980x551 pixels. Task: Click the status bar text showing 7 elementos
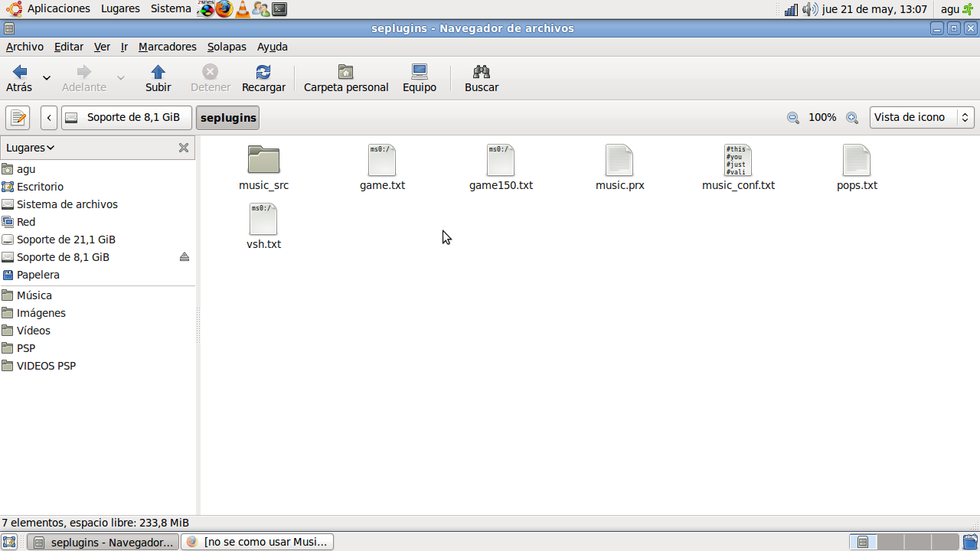point(95,523)
